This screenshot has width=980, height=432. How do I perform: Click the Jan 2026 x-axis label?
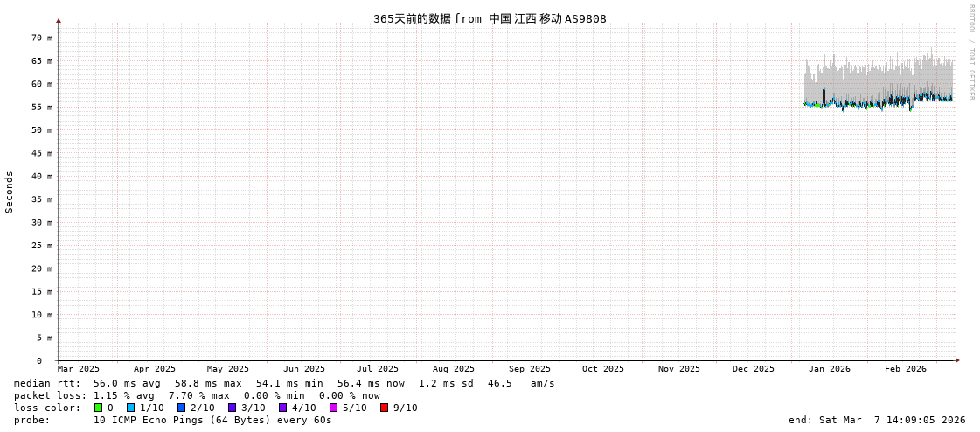point(829,369)
